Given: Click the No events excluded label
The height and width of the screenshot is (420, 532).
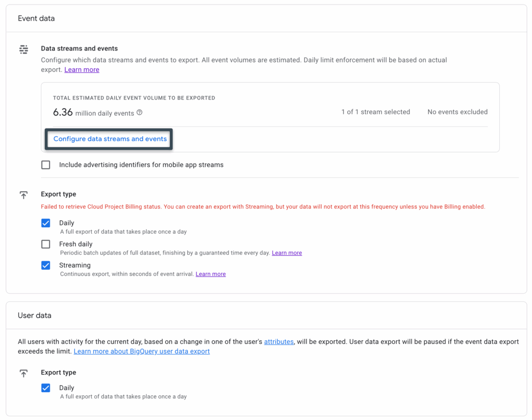Looking at the screenshot, I should pyautogui.click(x=458, y=112).
